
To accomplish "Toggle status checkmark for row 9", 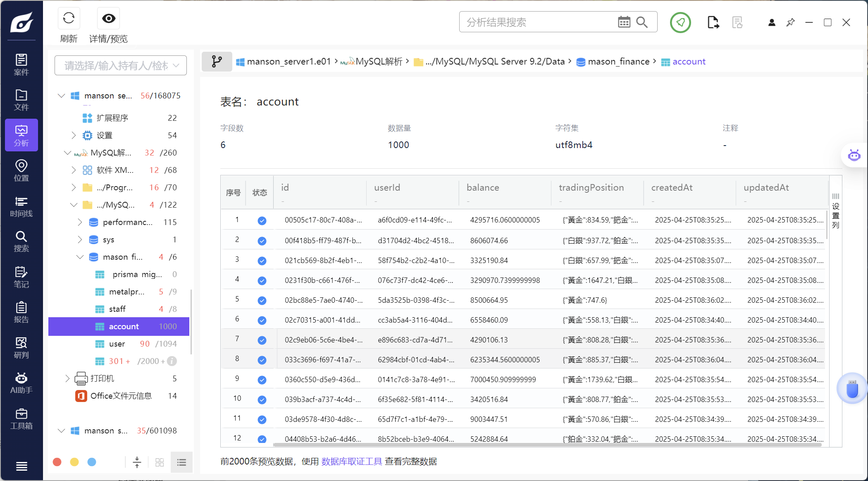I will [262, 380].
